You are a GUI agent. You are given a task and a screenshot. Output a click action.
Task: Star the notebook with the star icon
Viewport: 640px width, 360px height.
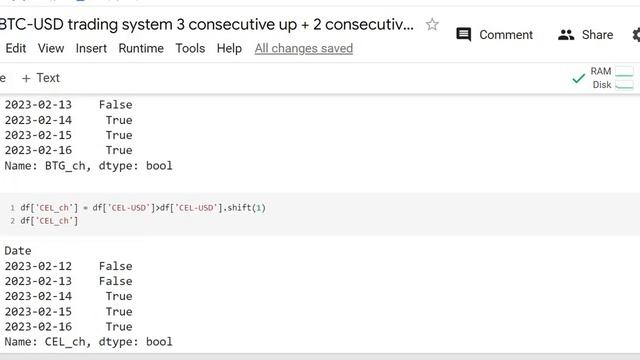432,24
